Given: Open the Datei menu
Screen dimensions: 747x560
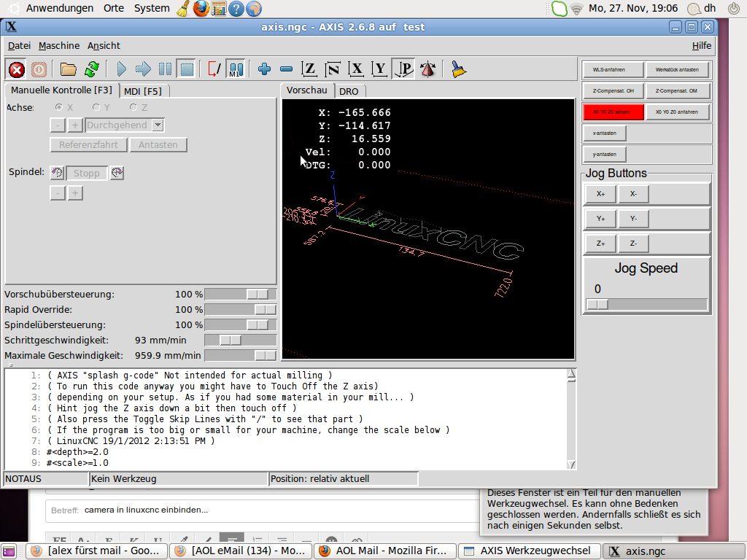Looking at the screenshot, I should coord(19,46).
